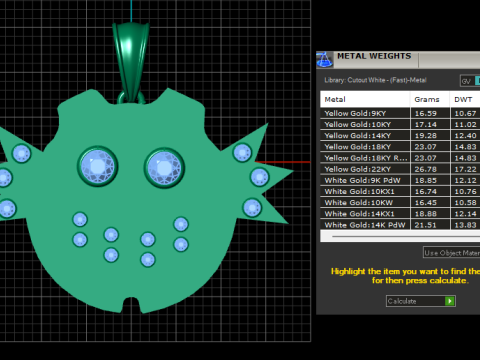The height and width of the screenshot is (360, 480).
Task: Select the METAL WEIGHTS panel tab
Action: pyautogui.click(x=374, y=56)
